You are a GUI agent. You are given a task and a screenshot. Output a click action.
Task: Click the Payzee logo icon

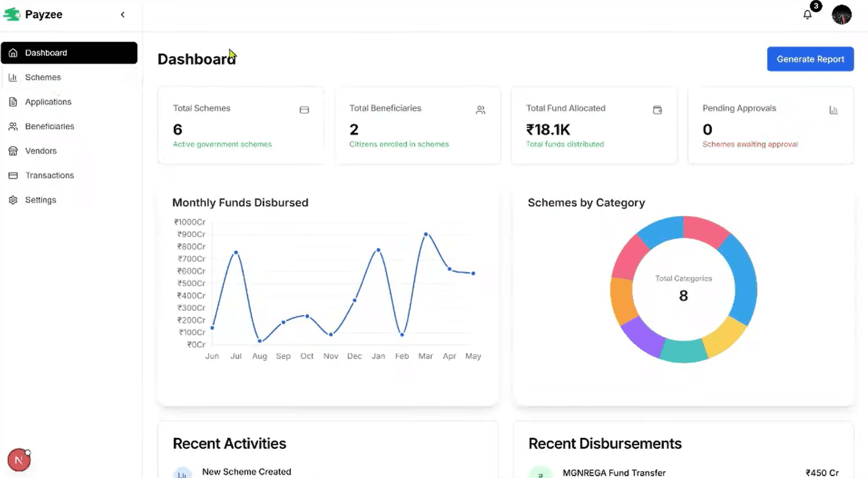tap(12, 15)
